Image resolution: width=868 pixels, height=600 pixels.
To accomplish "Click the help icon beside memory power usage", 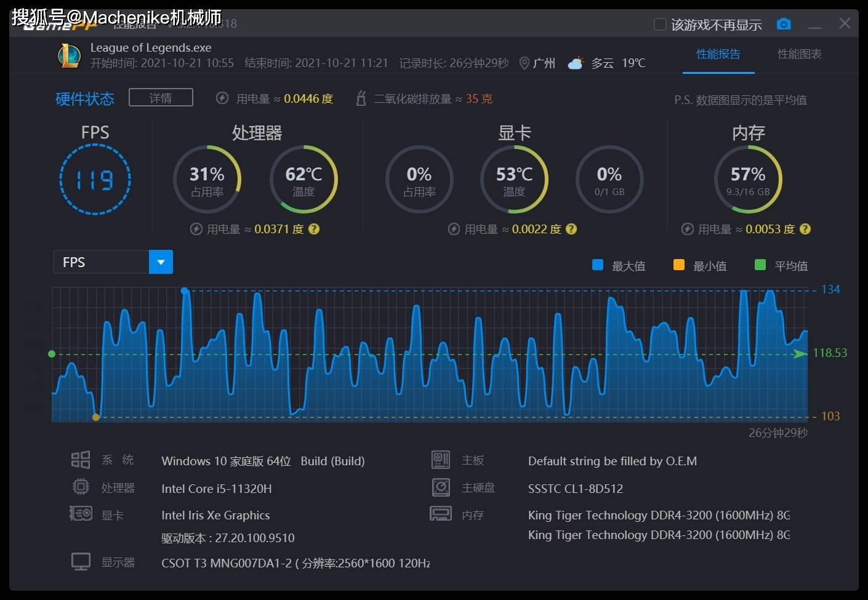I will pos(805,229).
